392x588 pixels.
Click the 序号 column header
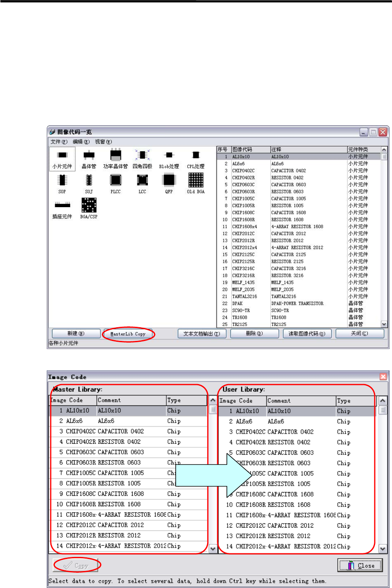click(224, 150)
